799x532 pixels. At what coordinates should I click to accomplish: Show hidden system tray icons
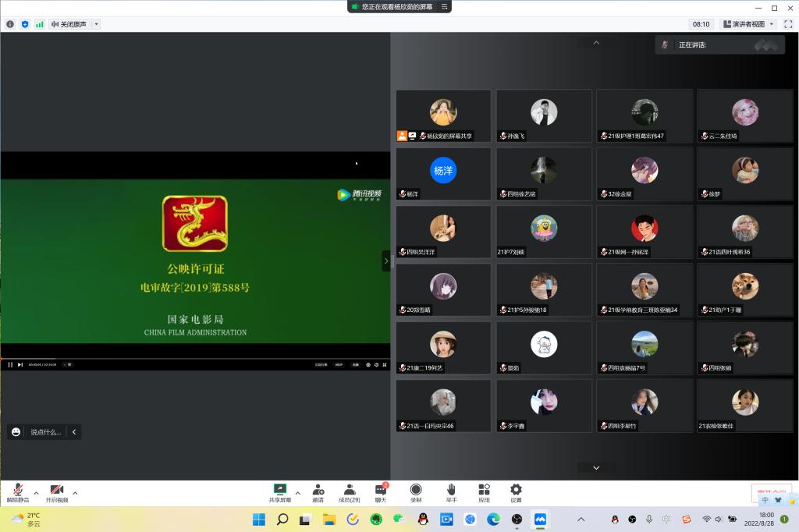[581, 520]
